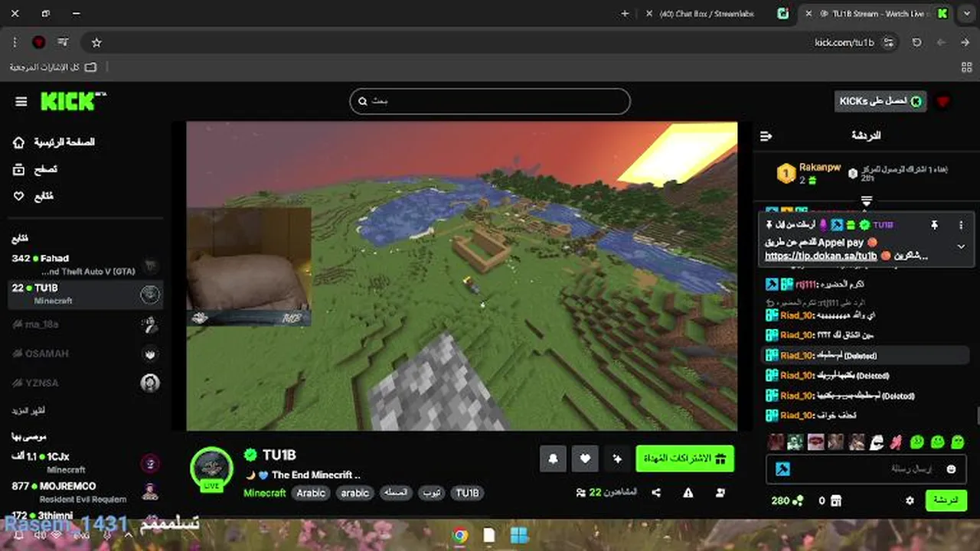Collapse the chat panel with arrow icon

766,136
